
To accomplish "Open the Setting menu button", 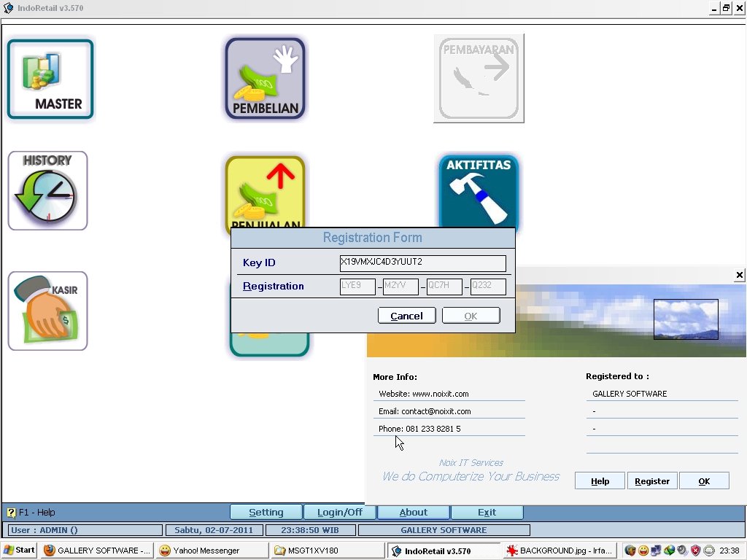I will [266, 513].
